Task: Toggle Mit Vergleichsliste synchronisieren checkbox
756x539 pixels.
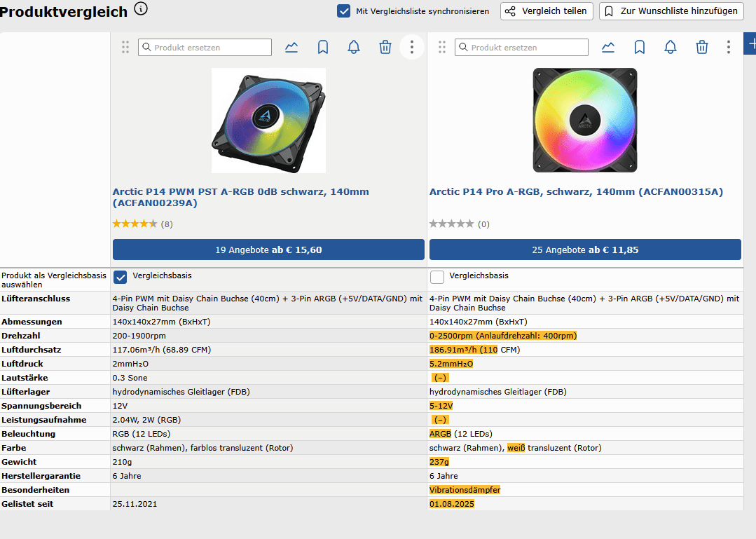Action: pyautogui.click(x=343, y=11)
